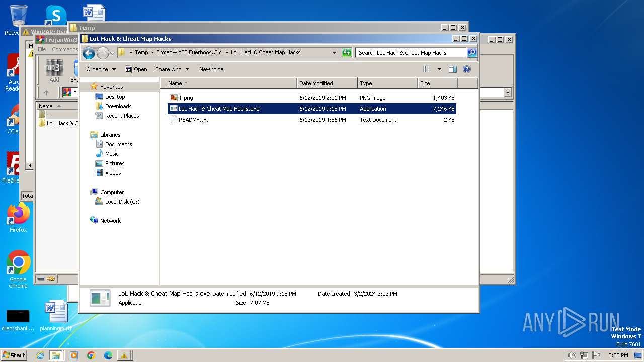
Task: Open the Chrome taskbar icon
Action: pyautogui.click(x=91, y=355)
